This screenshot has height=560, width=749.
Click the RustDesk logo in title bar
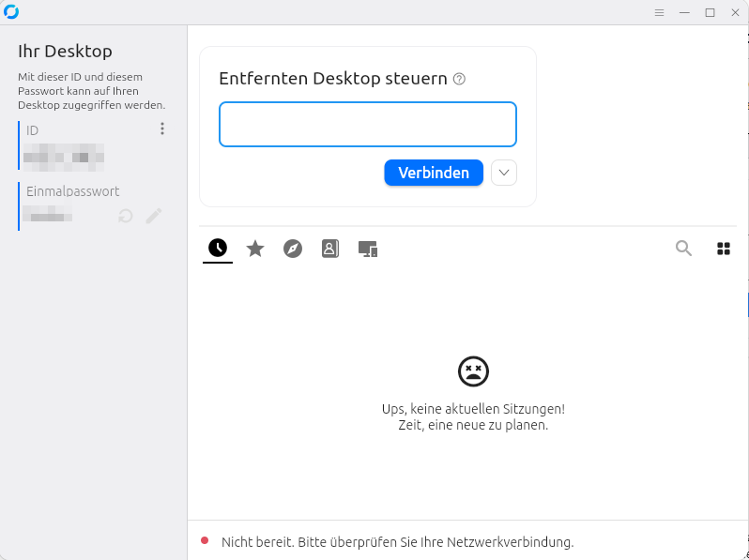[11, 12]
